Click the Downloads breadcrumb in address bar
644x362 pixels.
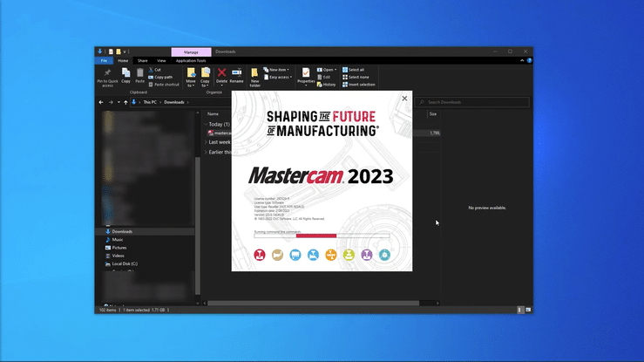(174, 102)
